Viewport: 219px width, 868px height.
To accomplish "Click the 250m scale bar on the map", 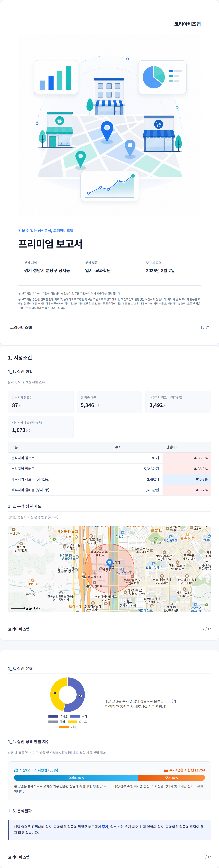I will (18, 609).
